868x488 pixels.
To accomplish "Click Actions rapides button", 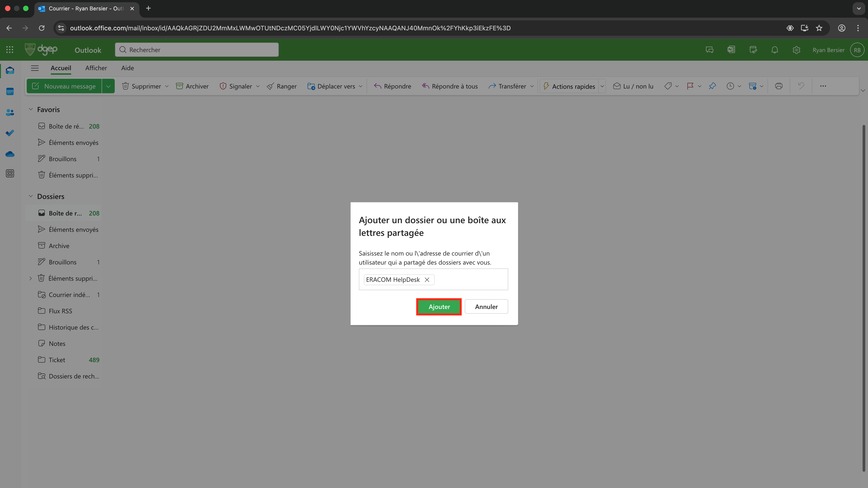I will pos(569,86).
